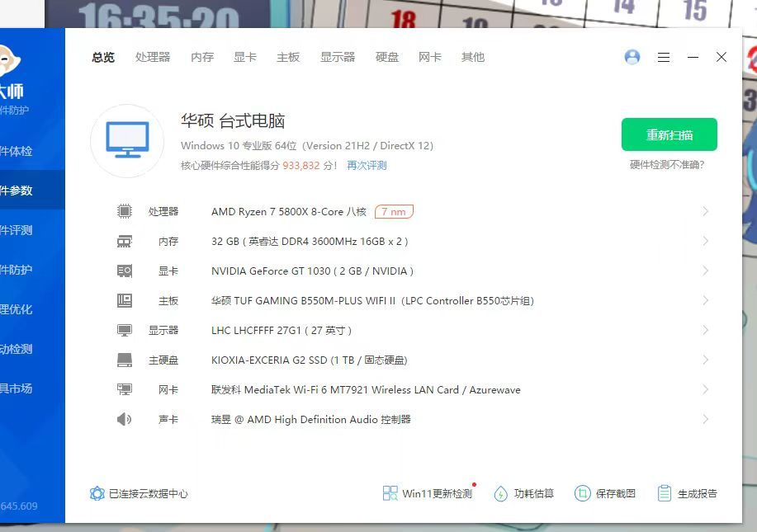This screenshot has width=757, height=532.
Task: Click the motherboard icon
Action: pos(125,300)
